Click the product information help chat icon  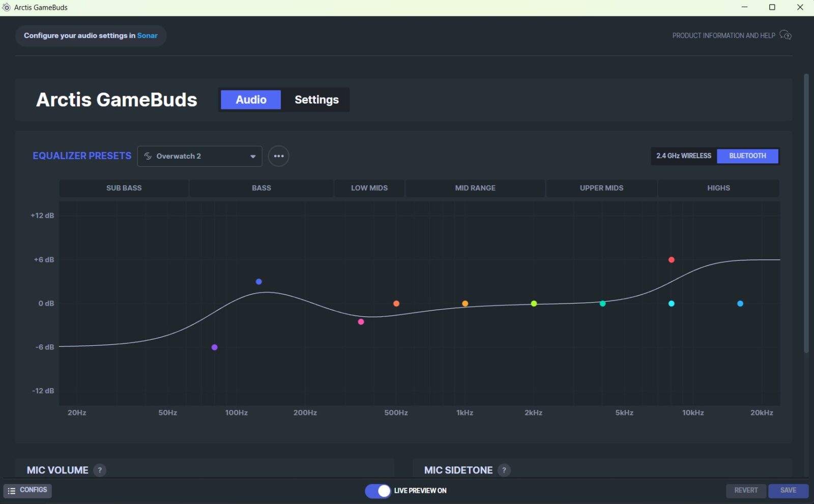[x=786, y=35]
